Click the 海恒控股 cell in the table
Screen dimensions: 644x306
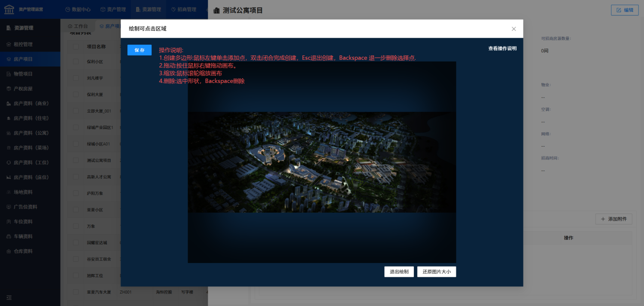tap(164, 292)
